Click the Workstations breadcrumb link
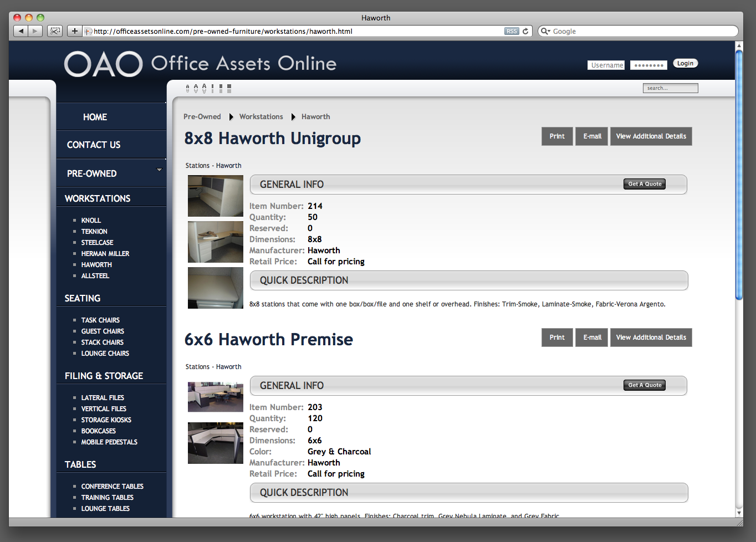Viewport: 756px width, 542px height. pyautogui.click(x=261, y=116)
